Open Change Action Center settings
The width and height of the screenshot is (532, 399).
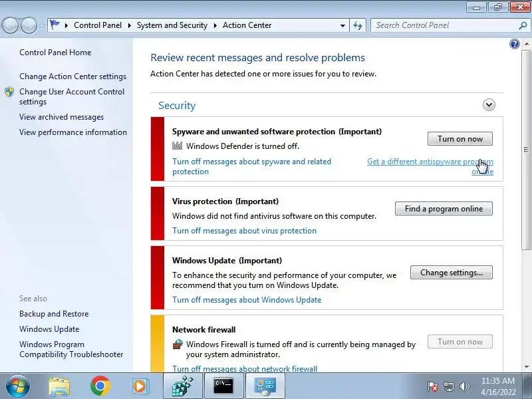tap(72, 76)
